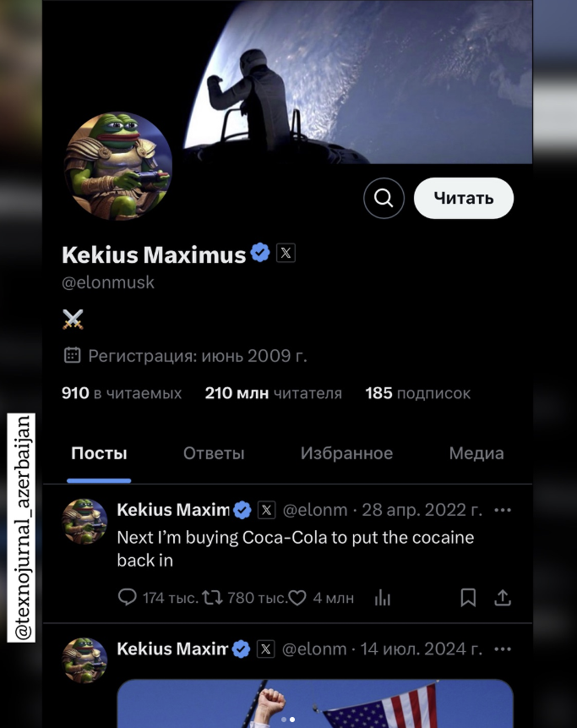Repost the Coca-Cola tweet using retweet icon
The image size is (577, 728).
[212, 597]
